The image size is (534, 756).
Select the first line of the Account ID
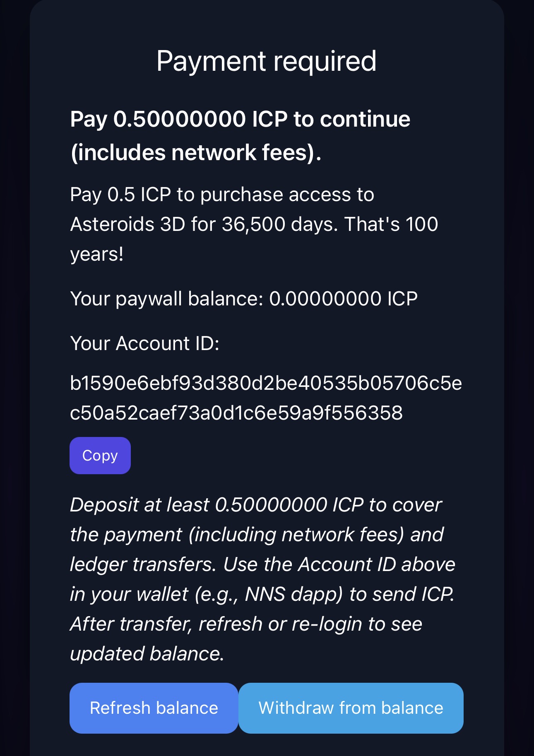tap(267, 384)
